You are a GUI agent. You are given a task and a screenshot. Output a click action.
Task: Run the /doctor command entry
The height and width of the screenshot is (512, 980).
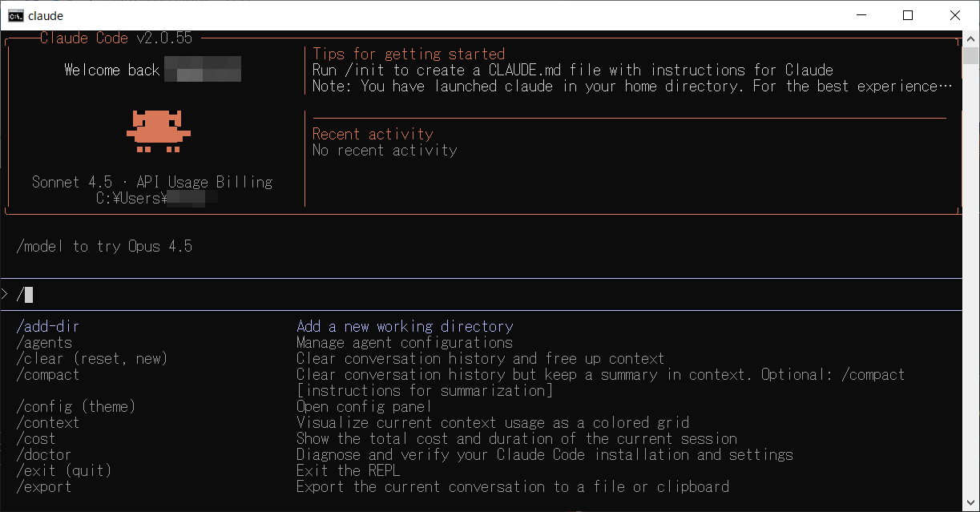click(43, 454)
